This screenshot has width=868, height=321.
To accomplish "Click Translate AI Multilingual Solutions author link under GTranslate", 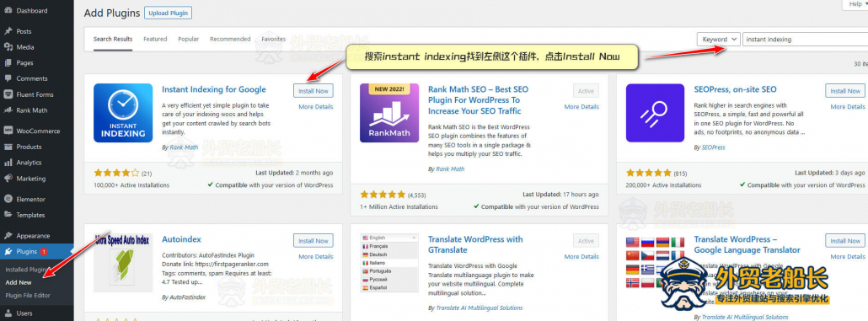I will [479, 308].
